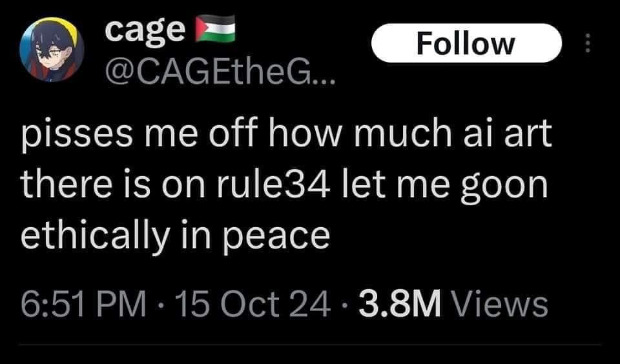Click the divider line below the tweet metadata

click(x=310, y=344)
